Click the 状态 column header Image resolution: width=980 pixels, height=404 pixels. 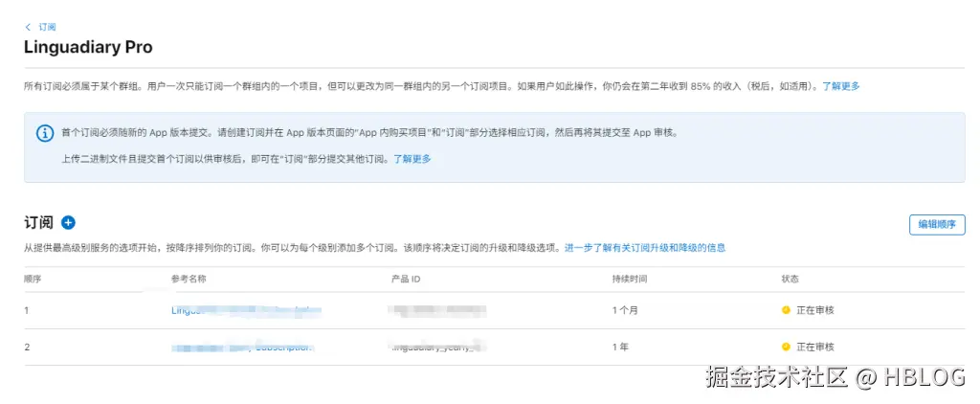791,279
